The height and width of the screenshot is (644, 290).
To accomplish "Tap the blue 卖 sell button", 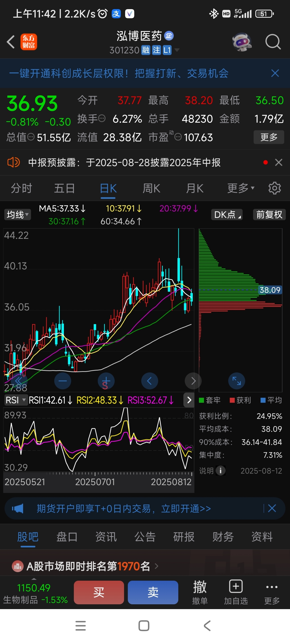I will (x=153, y=592).
